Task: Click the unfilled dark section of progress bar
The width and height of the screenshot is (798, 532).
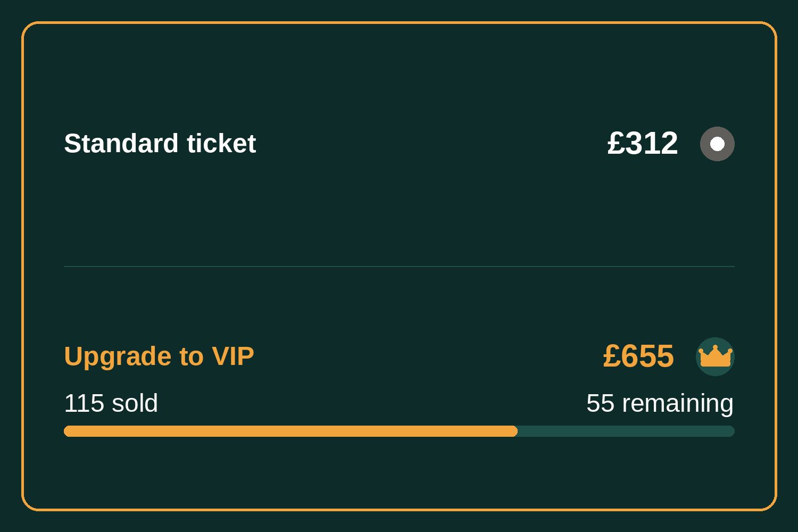Action: [x=626, y=431]
